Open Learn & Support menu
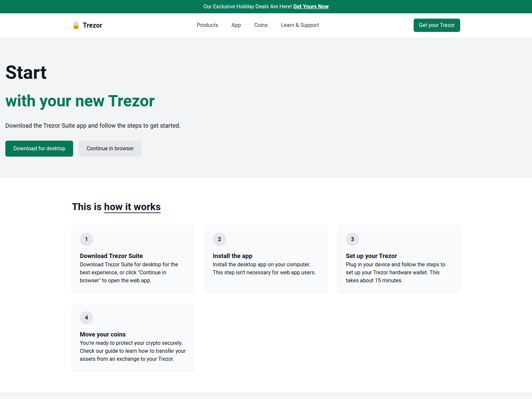Viewport: 532px width, 399px height. (300, 25)
